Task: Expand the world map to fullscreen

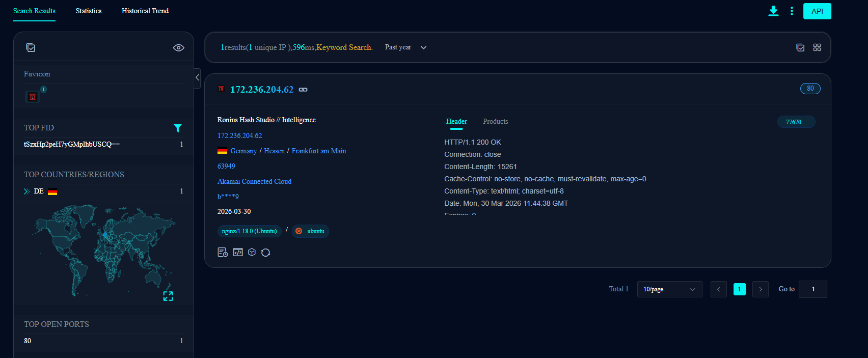Action: (168, 296)
